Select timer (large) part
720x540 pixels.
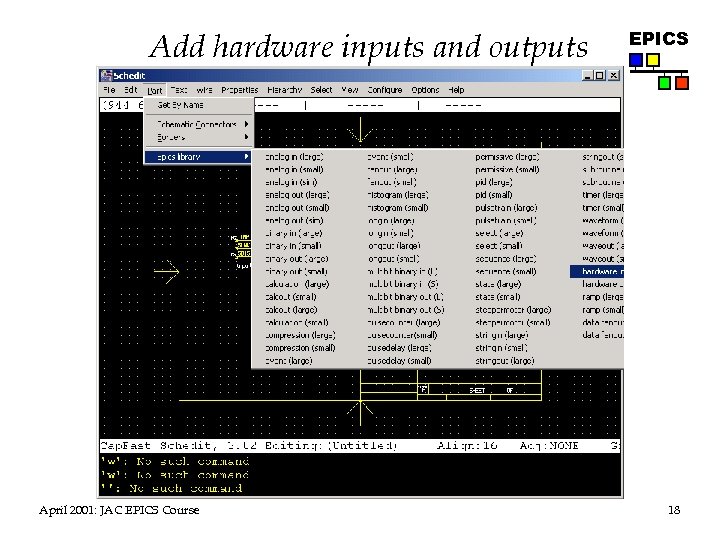(602, 195)
